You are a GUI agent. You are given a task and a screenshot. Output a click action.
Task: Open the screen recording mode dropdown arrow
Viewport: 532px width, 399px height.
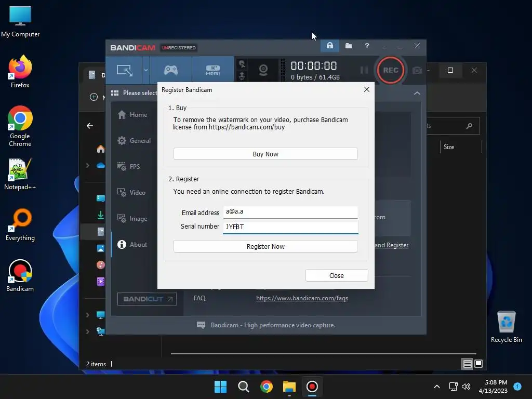point(146,70)
